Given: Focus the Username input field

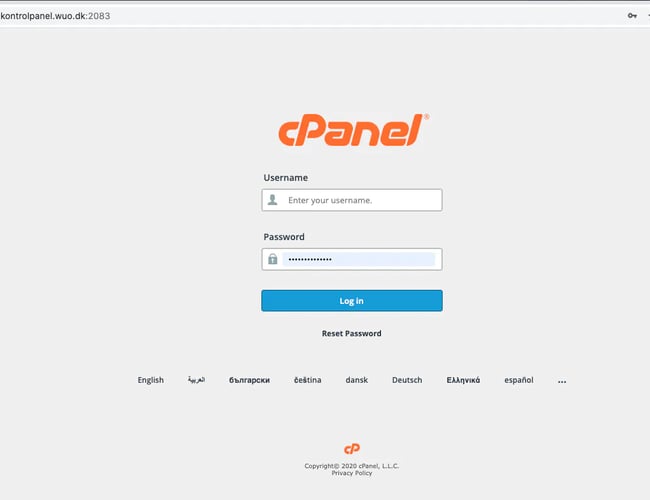Looking at the screenshot, I should pyautogui.click(x=352, y=200).
